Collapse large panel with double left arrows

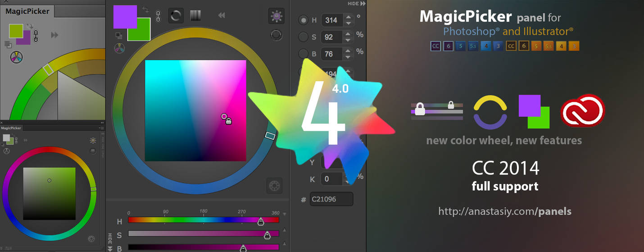point(222,15)
